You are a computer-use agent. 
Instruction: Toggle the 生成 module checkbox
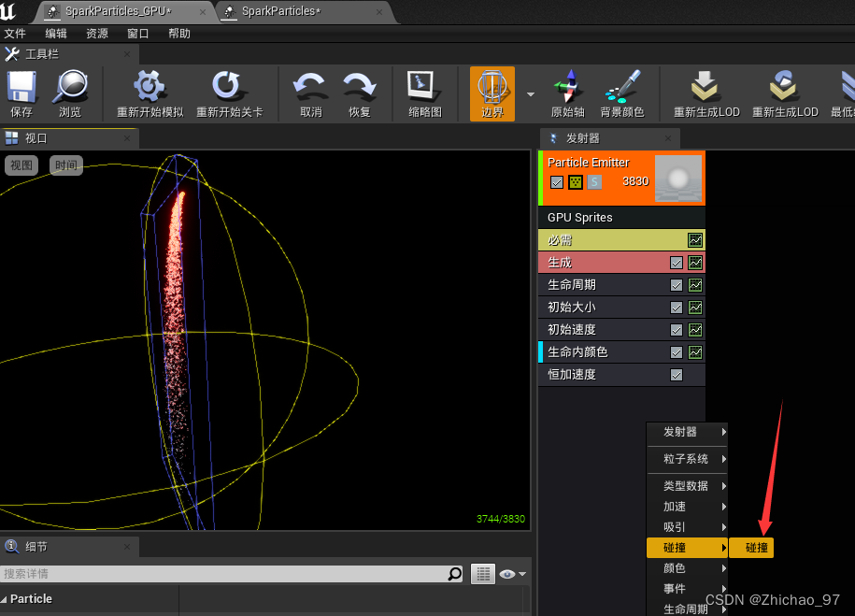(677, 263)
